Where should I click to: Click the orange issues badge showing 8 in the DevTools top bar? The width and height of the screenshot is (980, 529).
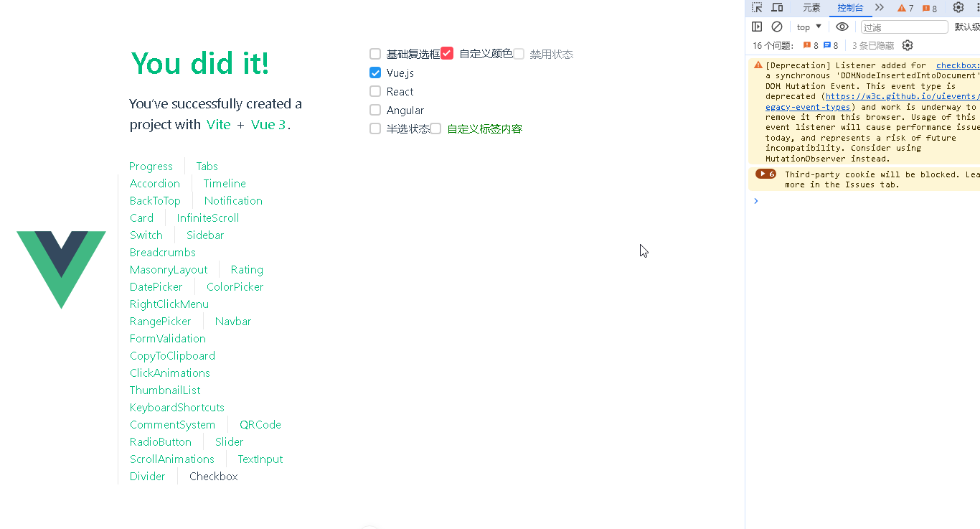click(930, 8)
